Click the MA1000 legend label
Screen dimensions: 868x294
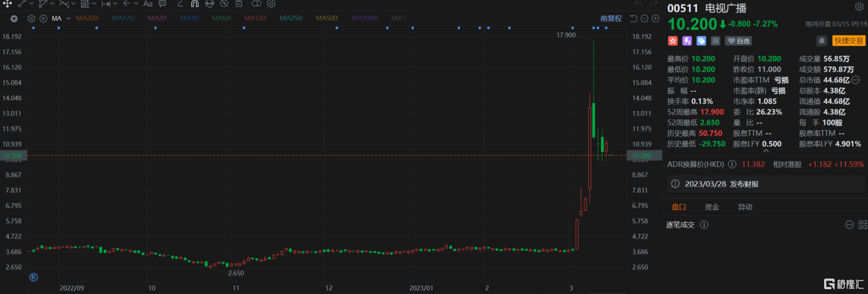pyautogui.click(x=366, y=18)
